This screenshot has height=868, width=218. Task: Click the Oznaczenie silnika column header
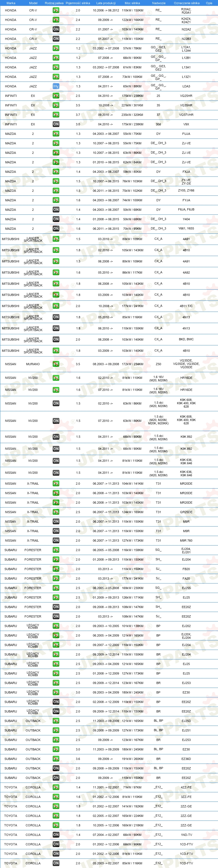click(x=186, y=3)
